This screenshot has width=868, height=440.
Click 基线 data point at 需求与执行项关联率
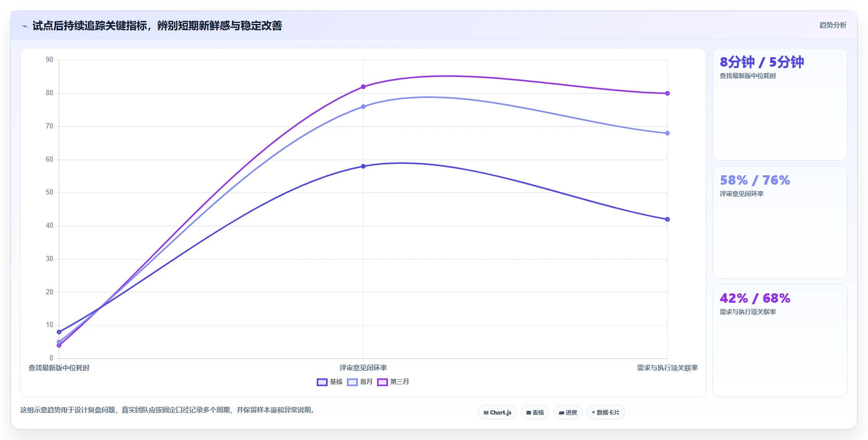pos(667,219)
